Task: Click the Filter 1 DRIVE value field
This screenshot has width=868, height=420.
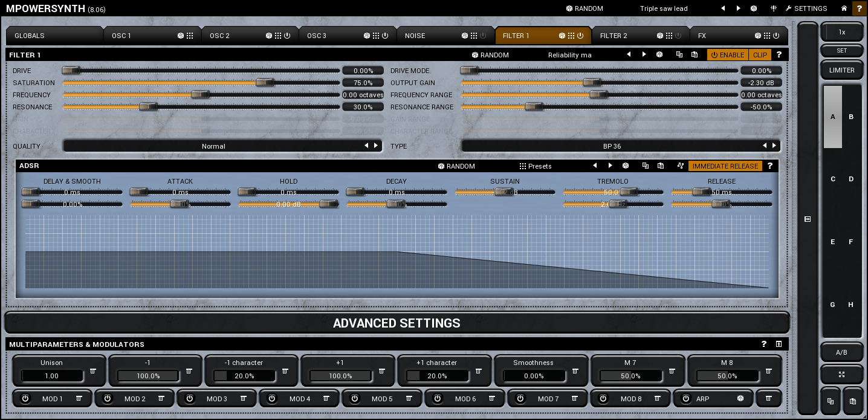Action: pos(363,71)
